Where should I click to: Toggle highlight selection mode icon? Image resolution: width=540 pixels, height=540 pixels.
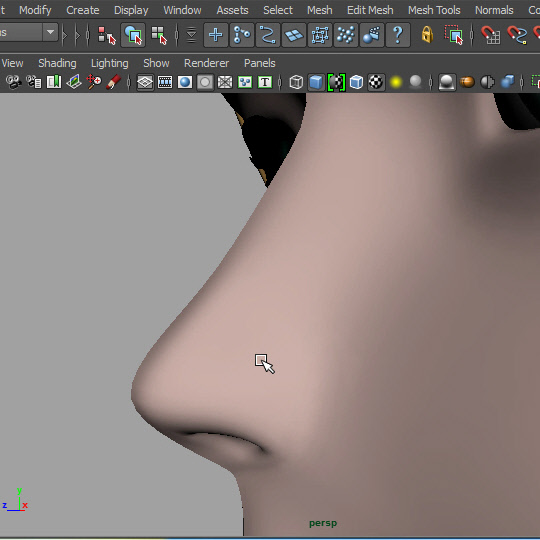454,35
